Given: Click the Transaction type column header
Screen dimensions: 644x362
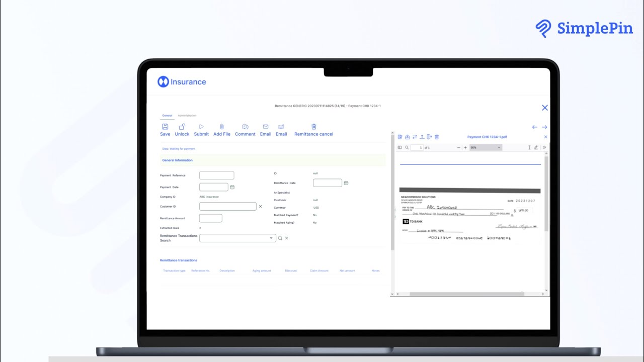Looking at the screenshot, I should click(x=175, y=271).
